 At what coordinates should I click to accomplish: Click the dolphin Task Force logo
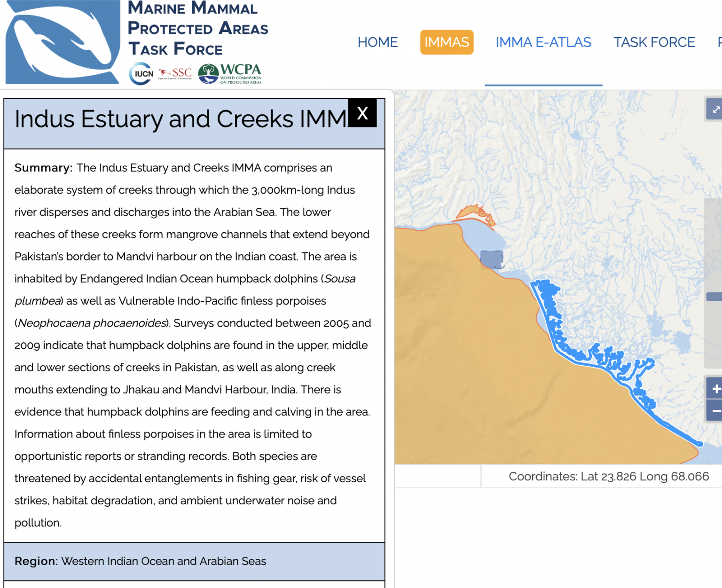(62, 42)
